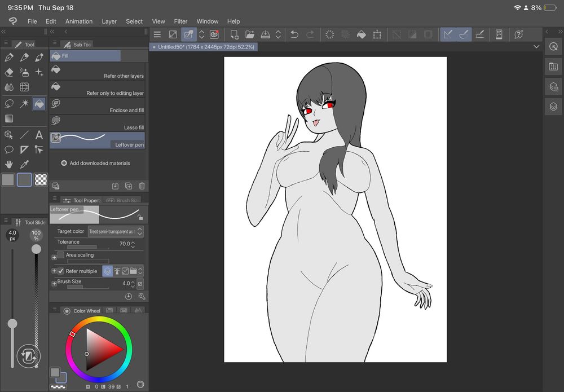
Task: Select the Eraser tool
Action: tap(9, 72)
